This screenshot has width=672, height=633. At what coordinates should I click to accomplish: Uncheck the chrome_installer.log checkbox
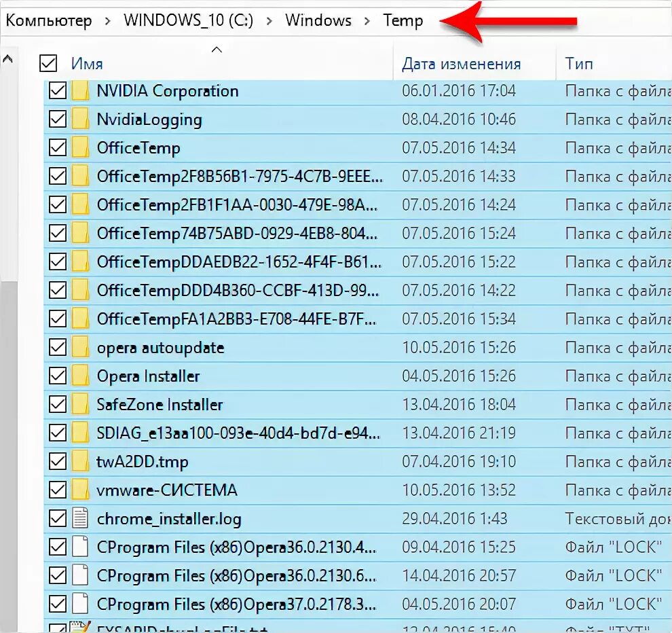click(x=58, y=518)
